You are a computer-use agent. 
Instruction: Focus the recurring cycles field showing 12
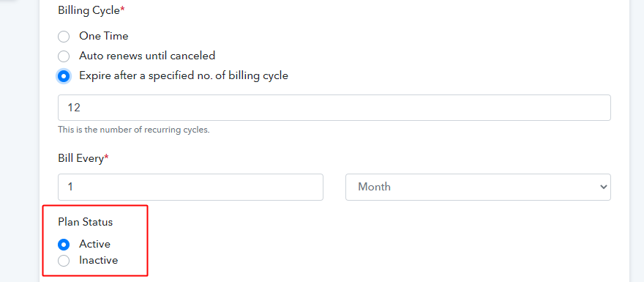334,108
